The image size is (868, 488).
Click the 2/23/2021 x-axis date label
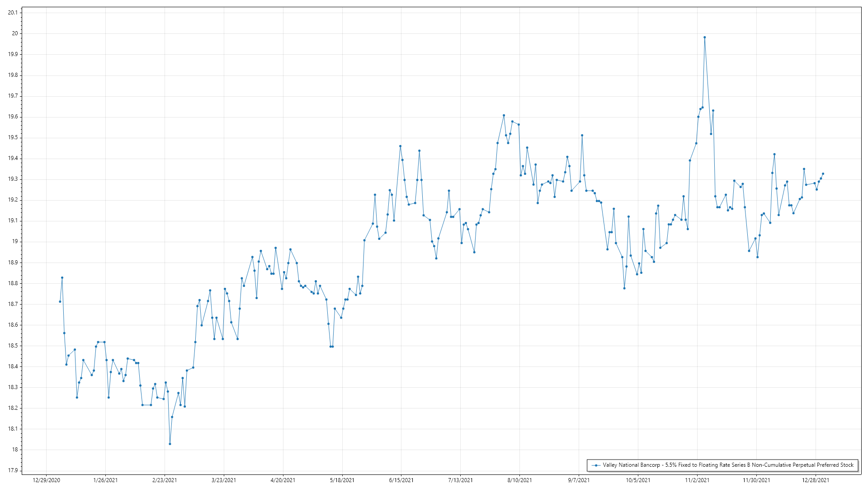(x=165, y=480)
